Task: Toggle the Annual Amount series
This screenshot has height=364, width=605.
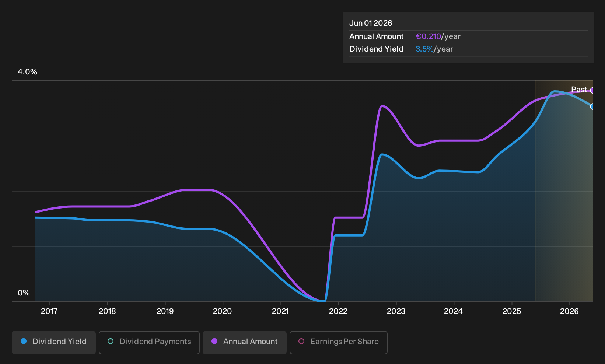Action: click(245, 342)
